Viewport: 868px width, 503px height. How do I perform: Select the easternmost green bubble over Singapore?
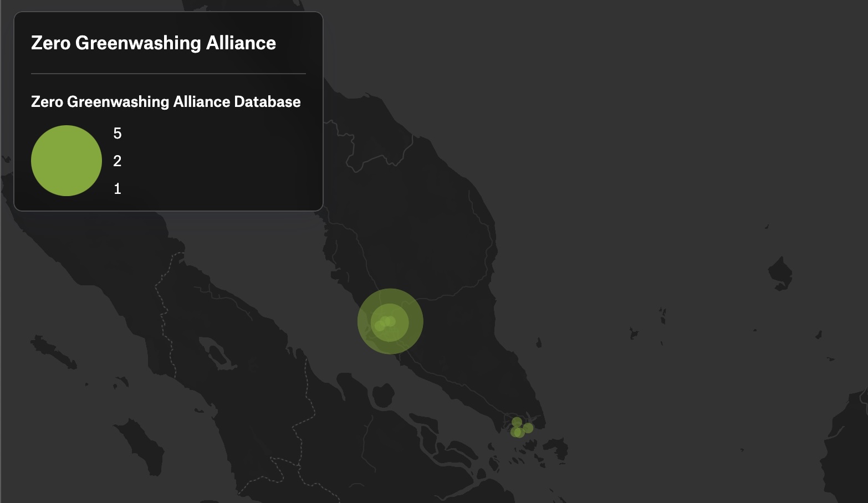[x=528, y=428]
